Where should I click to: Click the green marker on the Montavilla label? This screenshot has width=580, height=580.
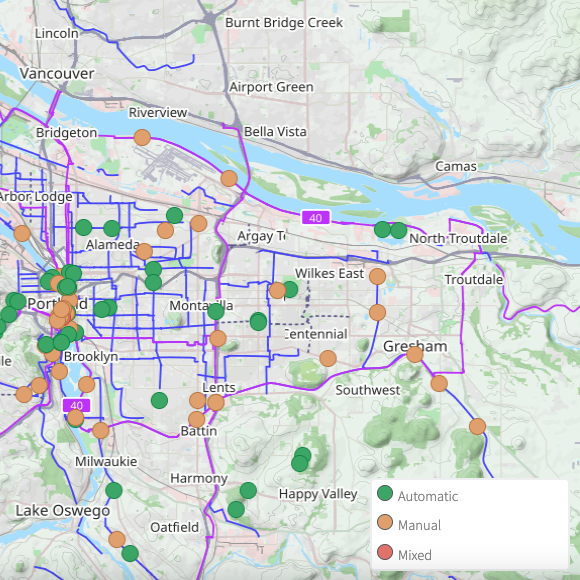pyautogui.click(x=216, y=311)
